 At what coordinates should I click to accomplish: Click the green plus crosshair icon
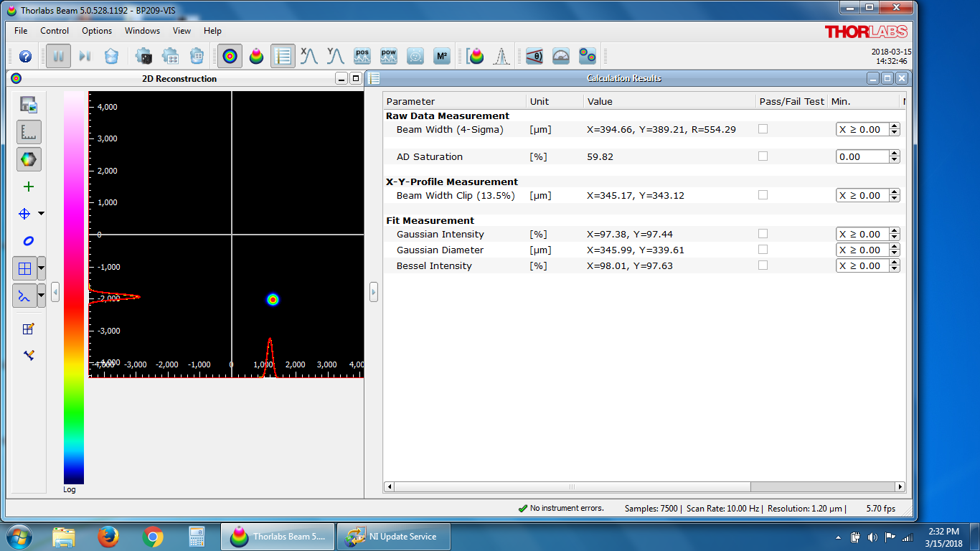(x=29, y=187)
